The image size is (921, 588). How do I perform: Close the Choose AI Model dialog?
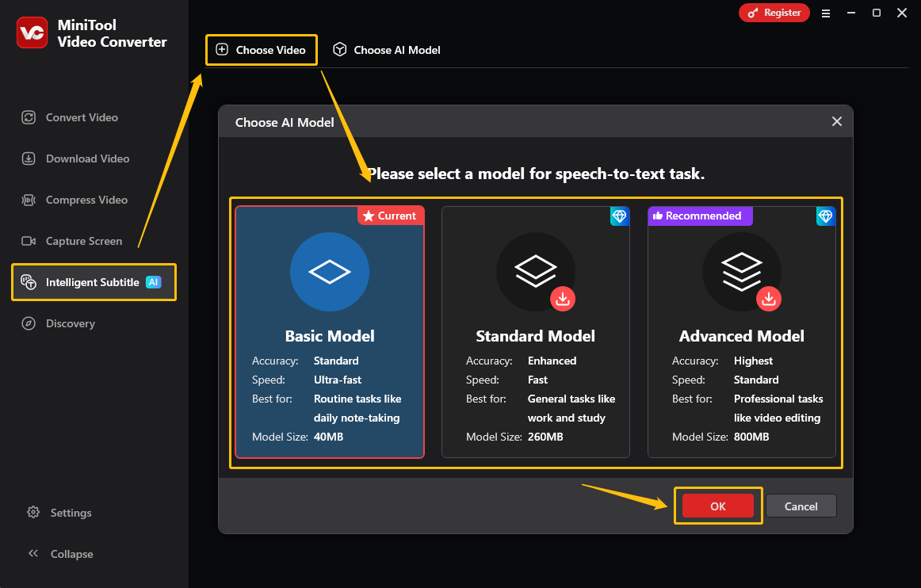836,121
